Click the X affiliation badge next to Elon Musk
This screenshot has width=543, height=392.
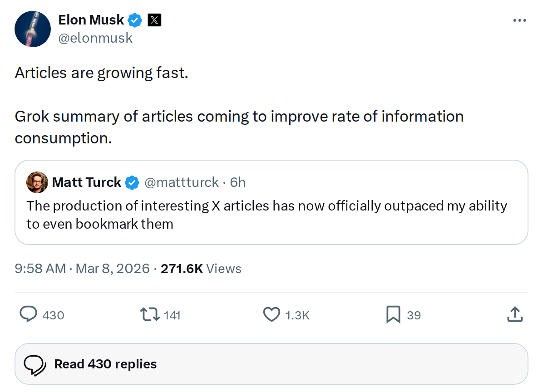pyautogui.click(x=154, y=20)
